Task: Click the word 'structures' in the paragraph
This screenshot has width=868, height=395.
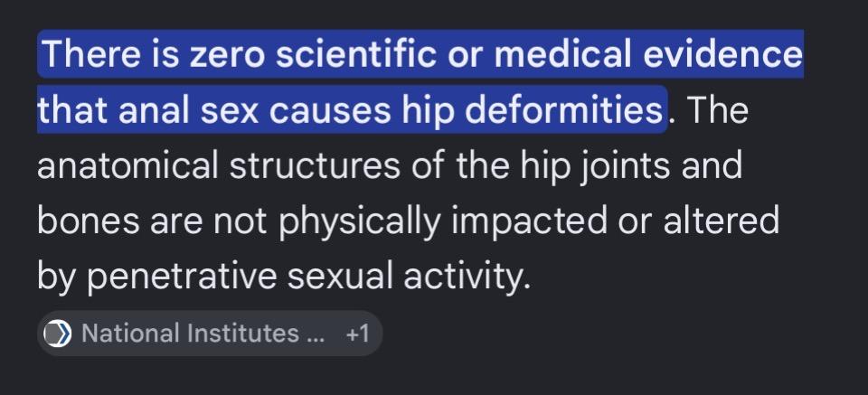Action: [315, 165]
